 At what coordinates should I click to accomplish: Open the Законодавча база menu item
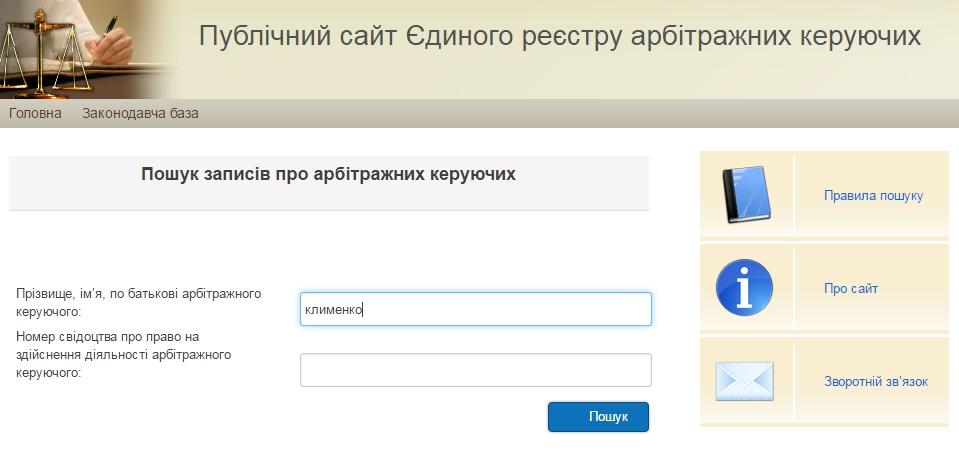(x=140, y=113)
